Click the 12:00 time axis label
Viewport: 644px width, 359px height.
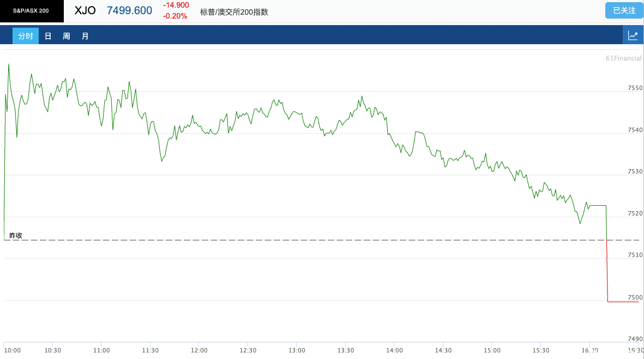click(x=199, y=350)
